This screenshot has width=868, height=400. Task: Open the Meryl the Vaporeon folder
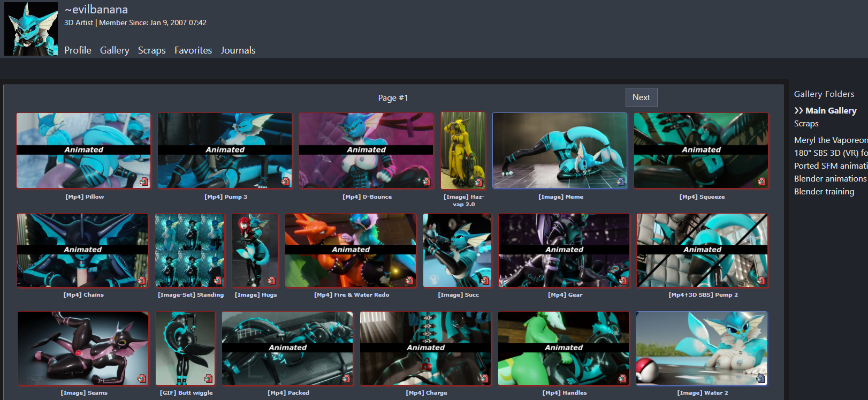[831, 140]
